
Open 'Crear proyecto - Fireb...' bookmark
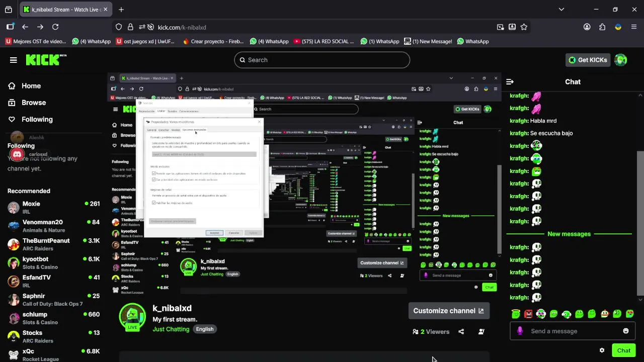click(213, 41)
